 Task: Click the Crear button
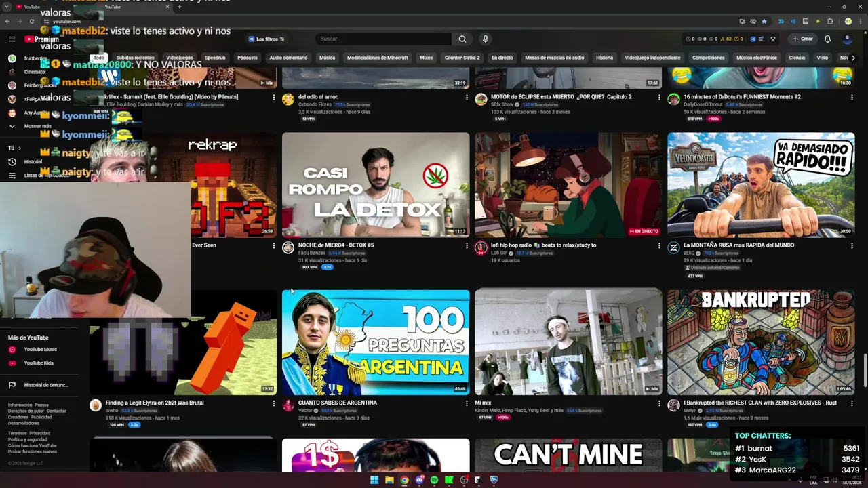click(802, 39)
